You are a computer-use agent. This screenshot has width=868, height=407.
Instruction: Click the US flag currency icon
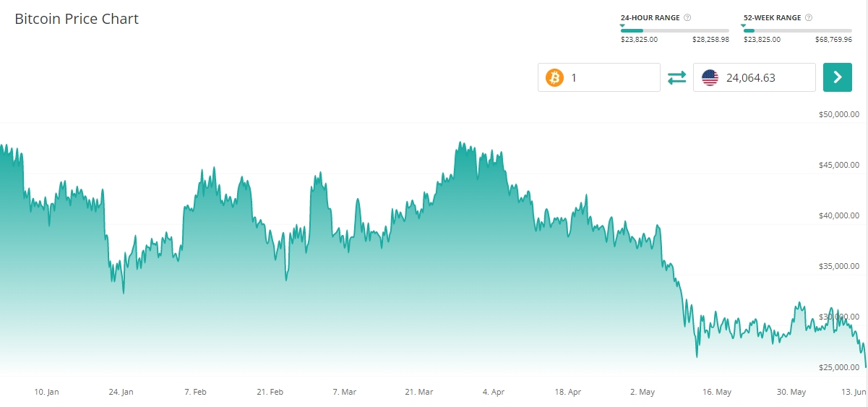click(x=710, y=77)
